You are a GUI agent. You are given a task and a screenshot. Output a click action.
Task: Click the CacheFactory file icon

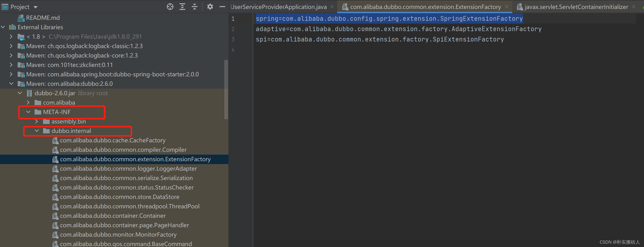coord(55,140)
